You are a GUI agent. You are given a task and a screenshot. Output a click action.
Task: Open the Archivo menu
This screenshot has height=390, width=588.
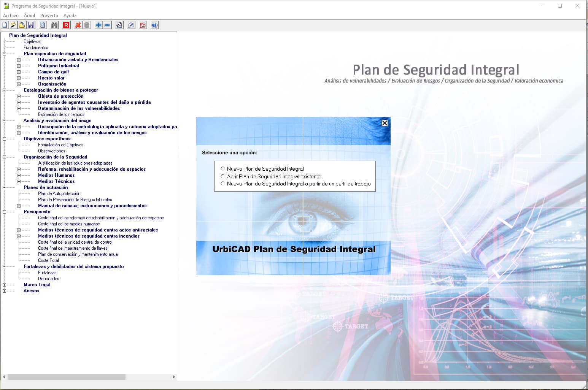click(x=11, y=16)
